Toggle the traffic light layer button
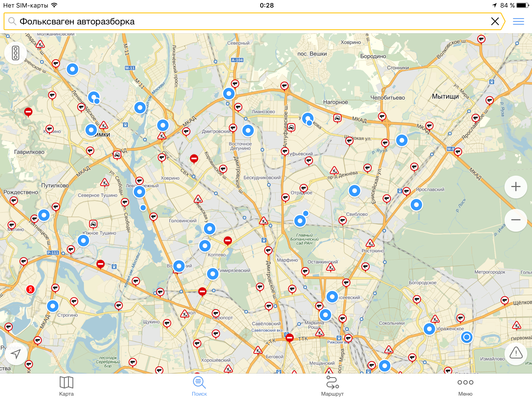The height and width of the screenshot is (399, 532). click(x=16, y=53)
